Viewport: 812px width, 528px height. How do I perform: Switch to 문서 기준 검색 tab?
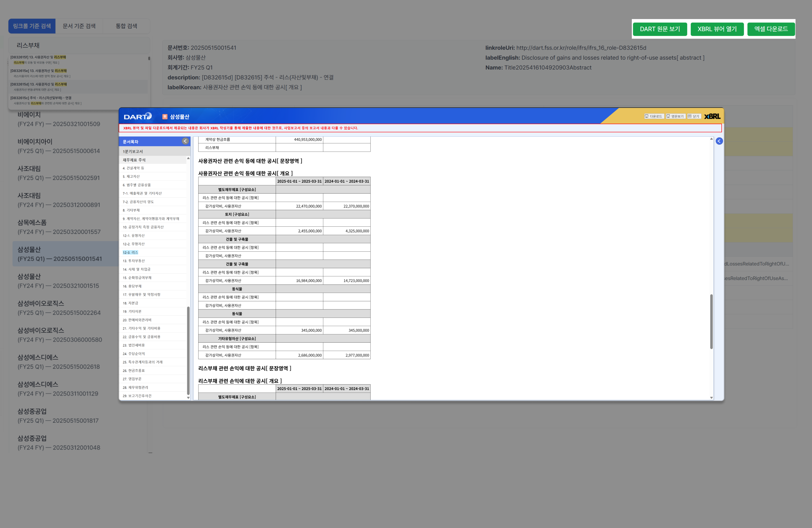click(79, 26)
